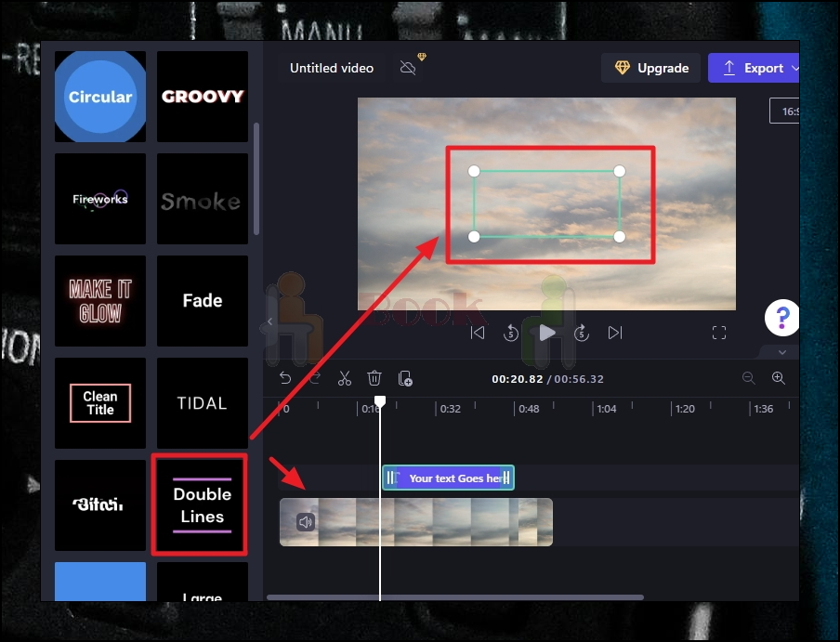Zoom in the timeline

pyautogui.click(x=779, y=378)
